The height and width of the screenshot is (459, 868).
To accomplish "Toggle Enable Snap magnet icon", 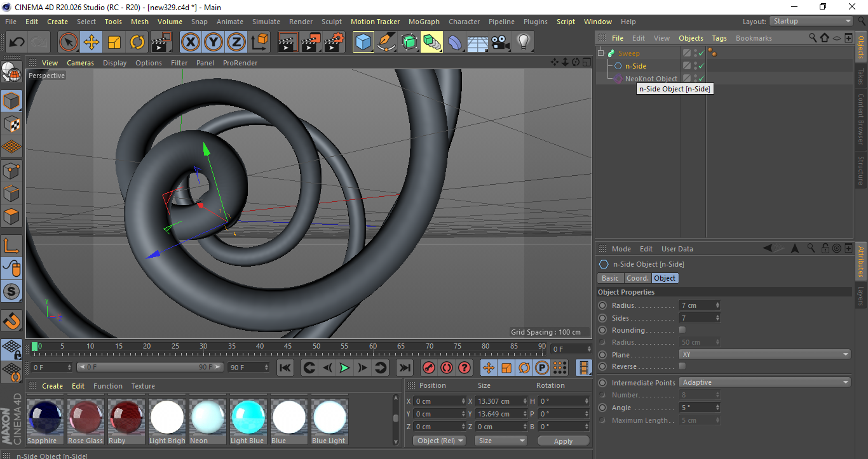I will pos(11,321).
